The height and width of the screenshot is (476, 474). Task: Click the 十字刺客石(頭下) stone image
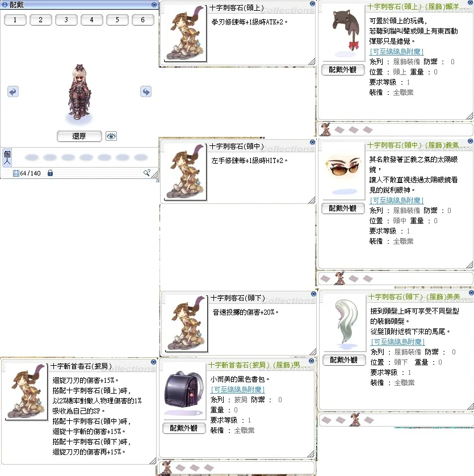coord(186,323)
